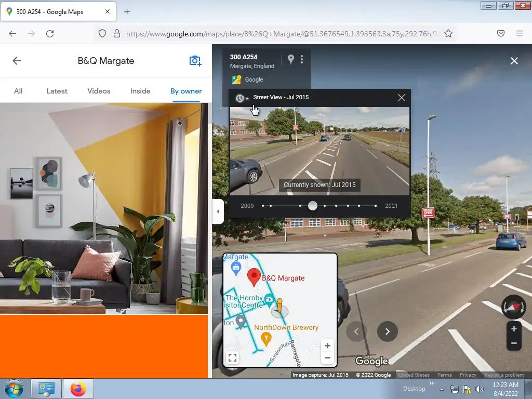532x399 pixels.
Task: Open the Windows Start menu
Action: 14,389
